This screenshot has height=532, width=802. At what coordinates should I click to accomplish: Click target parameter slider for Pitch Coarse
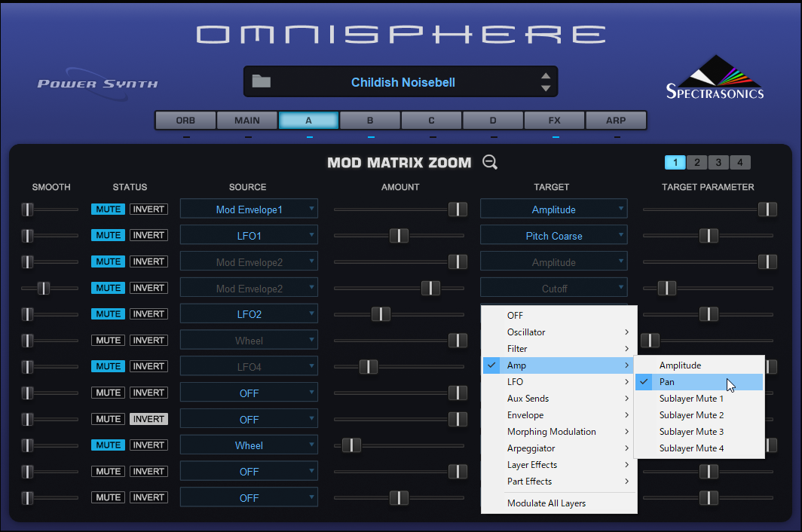pyautogui.click(x=709, y=235)
